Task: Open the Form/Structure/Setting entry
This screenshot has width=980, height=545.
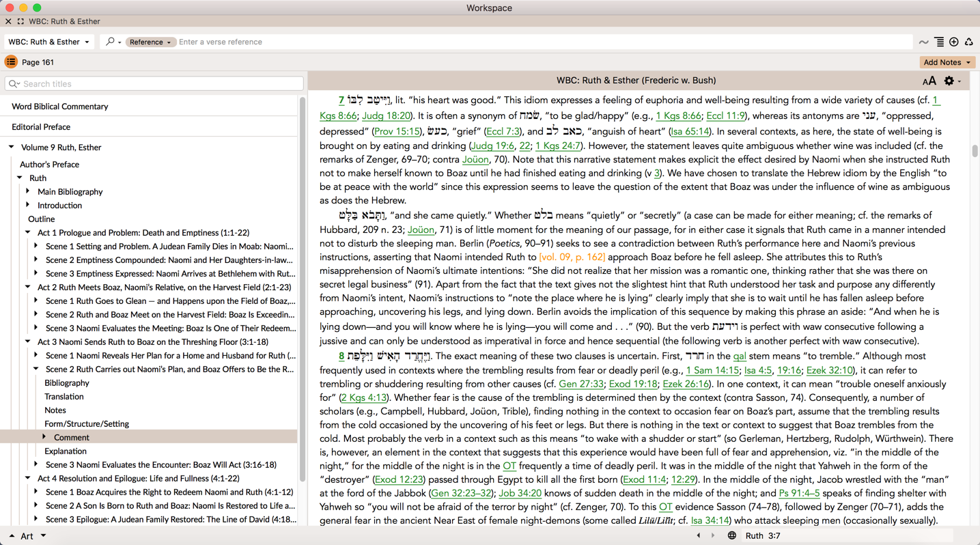Action: [87, 424]
